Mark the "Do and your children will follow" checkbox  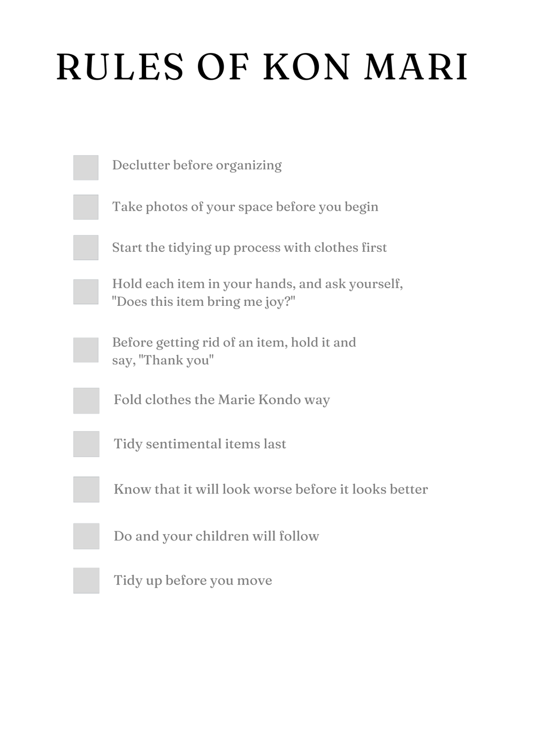click(86, 536)
